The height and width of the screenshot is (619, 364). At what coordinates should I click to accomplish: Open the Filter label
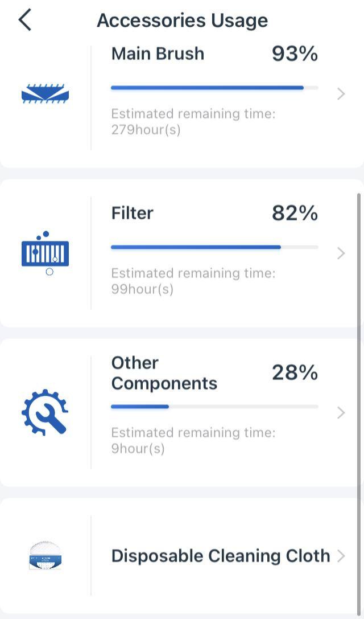[x=133, y=213]
